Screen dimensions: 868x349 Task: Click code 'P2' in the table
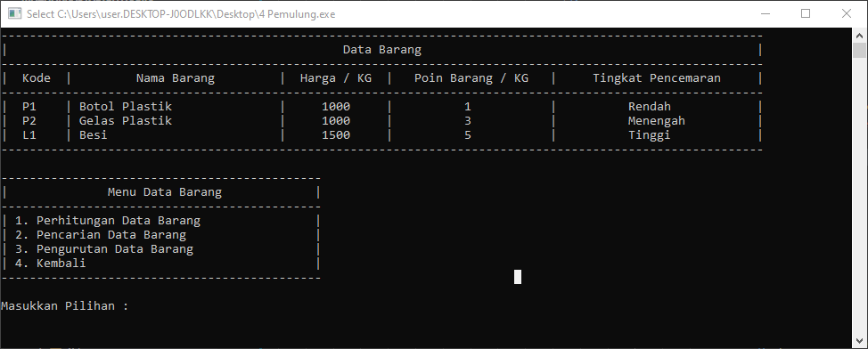(x=29, y=120)
